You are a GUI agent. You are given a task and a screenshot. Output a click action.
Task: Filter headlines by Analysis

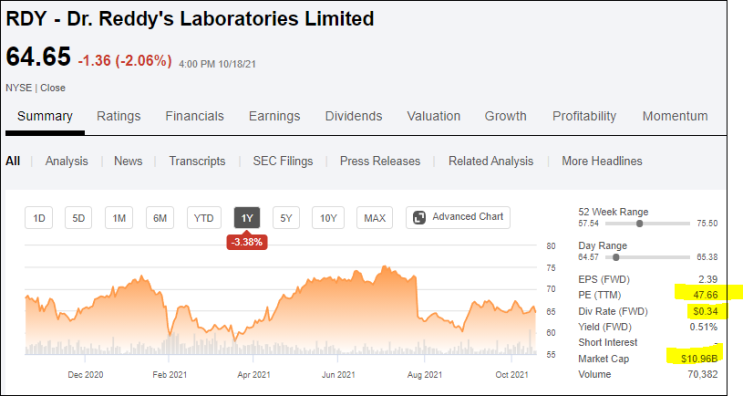click(66, 161)
